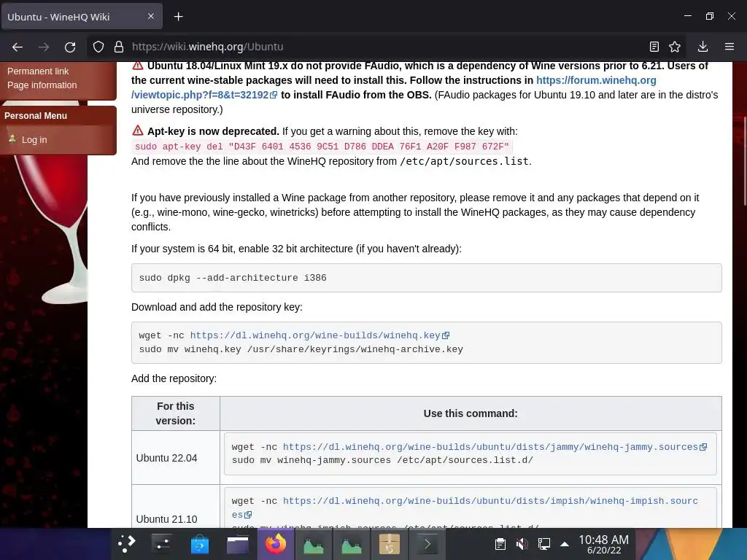Open System Settings from the taskbar
Image resolution: width=747 pixels, height=560 pixels.
(161, 544)
